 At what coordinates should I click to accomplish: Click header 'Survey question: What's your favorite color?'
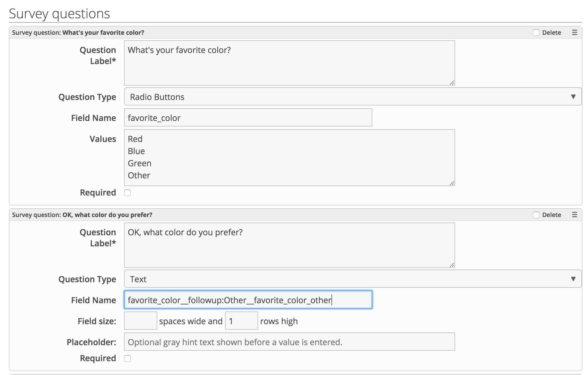[x=78, y=33]
